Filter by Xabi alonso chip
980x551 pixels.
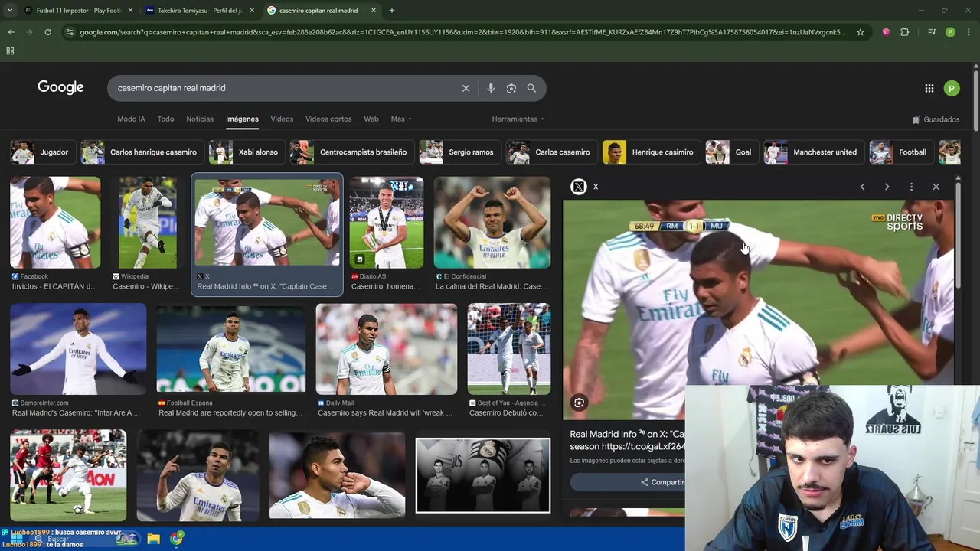click(247, 152)
